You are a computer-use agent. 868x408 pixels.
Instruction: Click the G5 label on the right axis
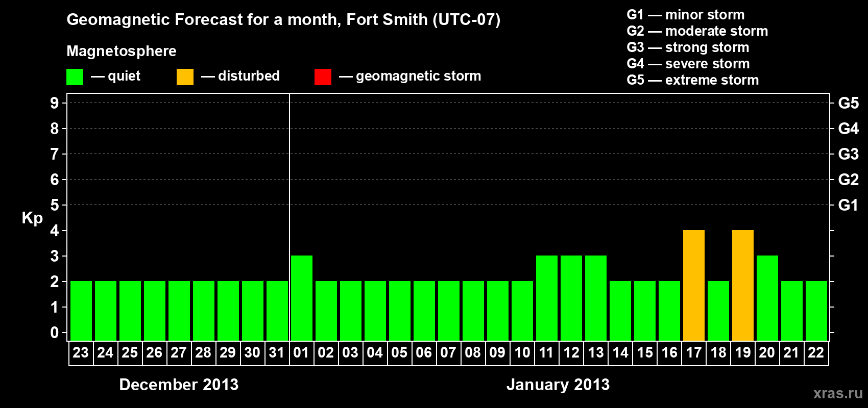pyautogui.click(x=848, y=103)
